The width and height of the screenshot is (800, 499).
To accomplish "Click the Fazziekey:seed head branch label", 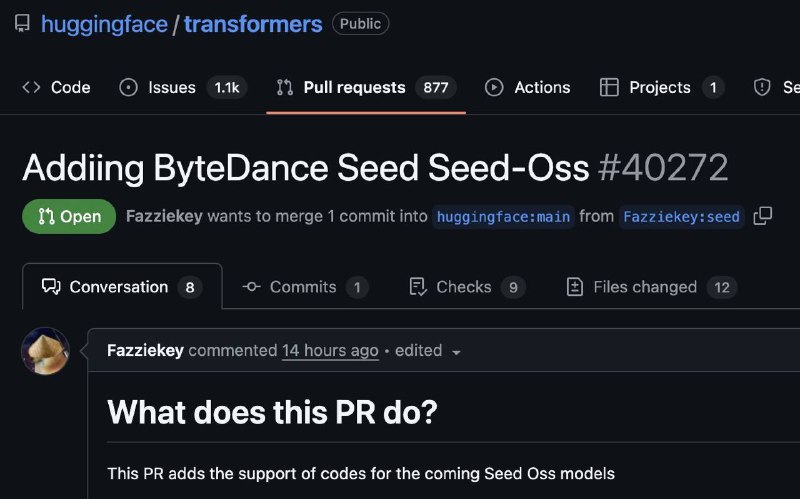I will click(681, 217).
